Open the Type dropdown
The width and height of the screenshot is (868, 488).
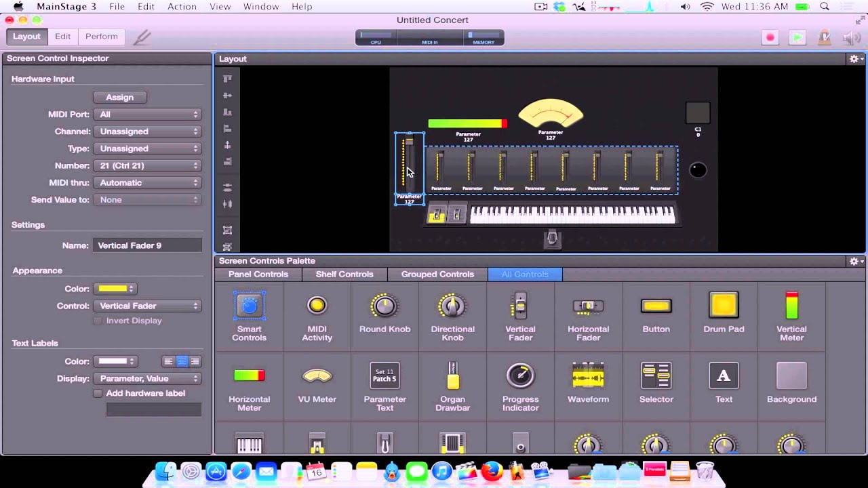(x=147, y=148)
